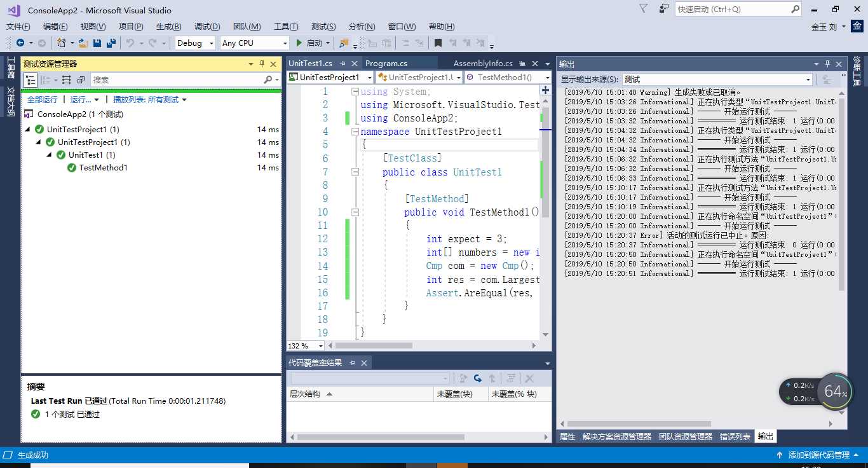Open the UnitTestProject1 project navigation dropdown

point(330,77)
